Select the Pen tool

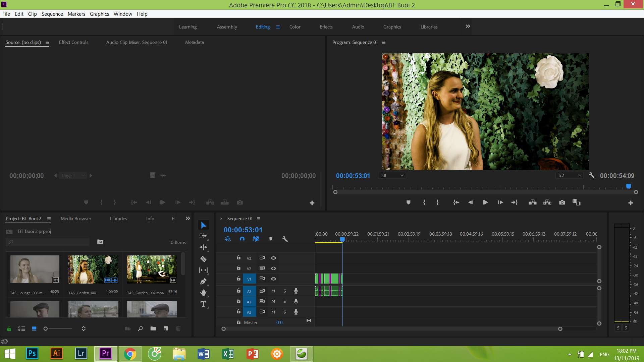[203, 282]
